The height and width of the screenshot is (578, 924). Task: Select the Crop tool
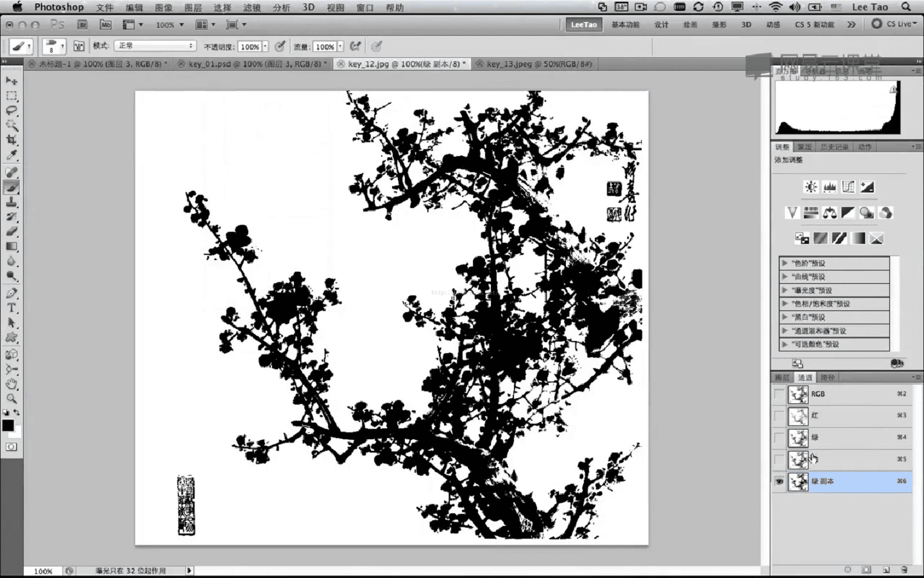pos(12,140)
